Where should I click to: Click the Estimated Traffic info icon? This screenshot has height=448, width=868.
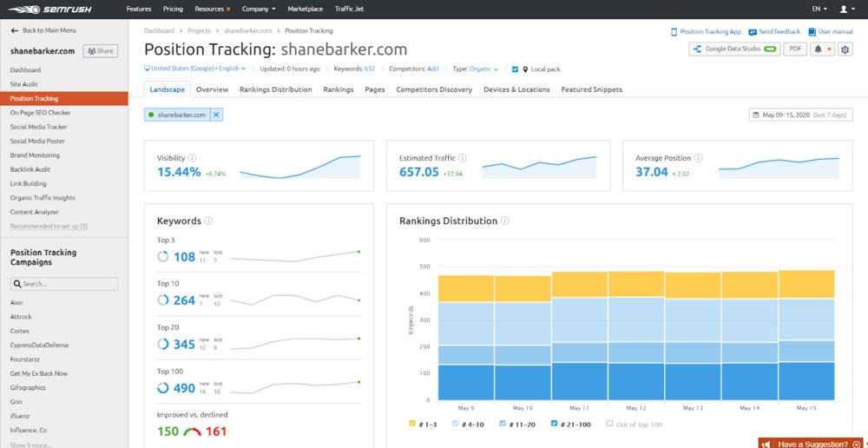[x=463, y=158]
